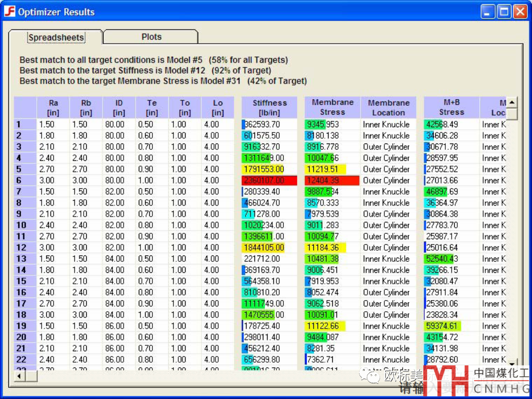The image size is (532, 399).
Task: Click red stiffness cell 2360107.00
Action: pyautogui.click(x=270, y=180)
